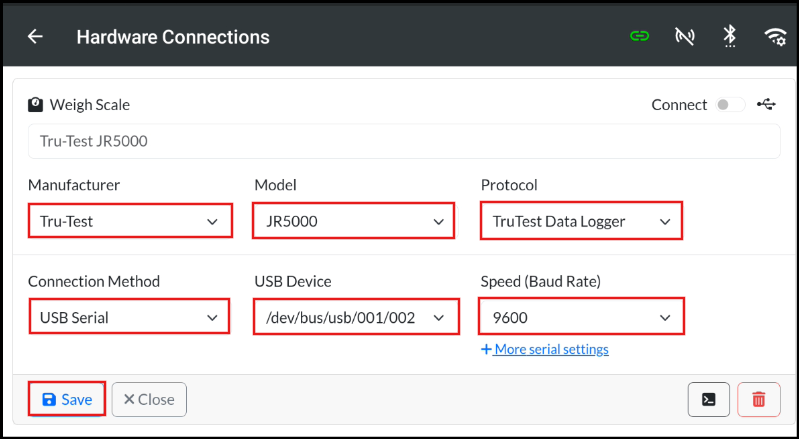
Task: Open the Wi-Fi settings gear icon
Action: pos(775,37)
